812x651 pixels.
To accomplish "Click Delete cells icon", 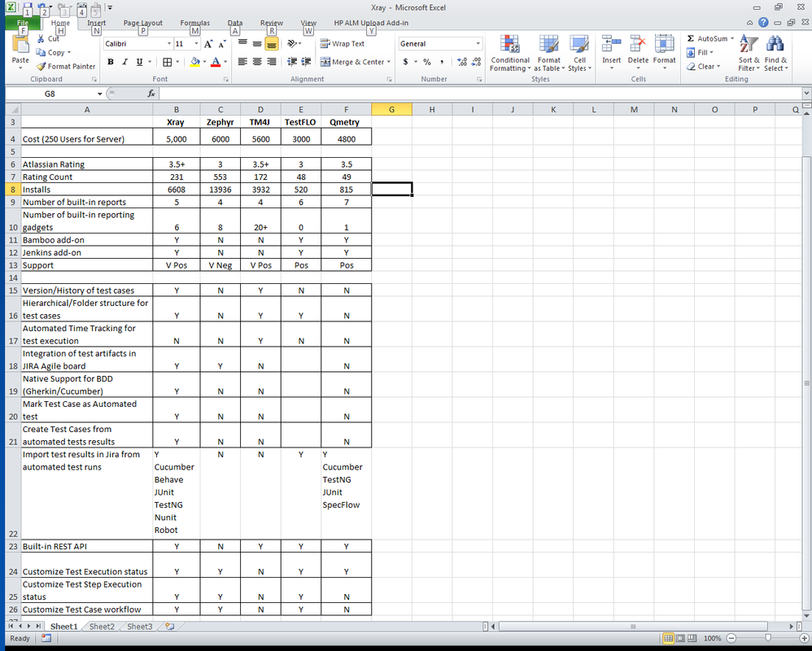I will point(638,45).
